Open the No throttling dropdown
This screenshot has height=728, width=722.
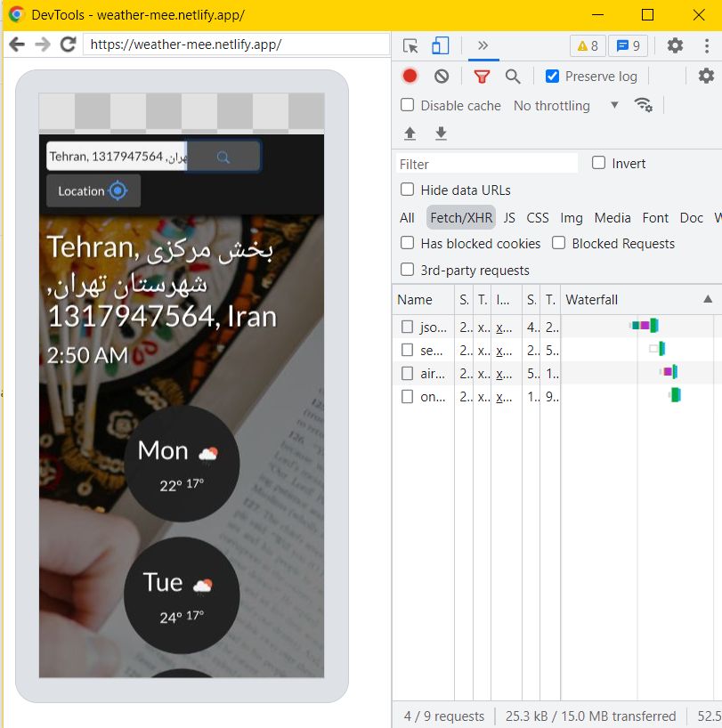(565, 105)
